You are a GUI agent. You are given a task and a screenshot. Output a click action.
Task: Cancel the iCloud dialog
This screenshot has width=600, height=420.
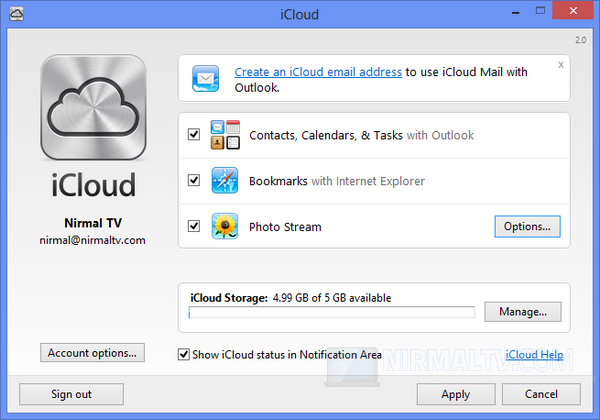click(x=541, y=394)
